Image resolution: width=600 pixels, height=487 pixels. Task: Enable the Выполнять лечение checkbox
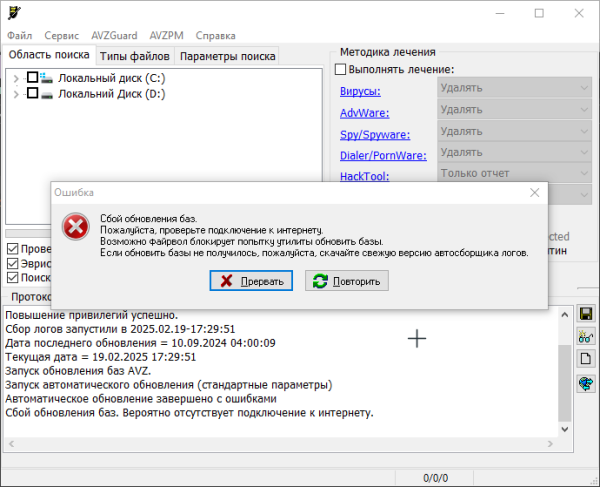click(x=340, y=69)
